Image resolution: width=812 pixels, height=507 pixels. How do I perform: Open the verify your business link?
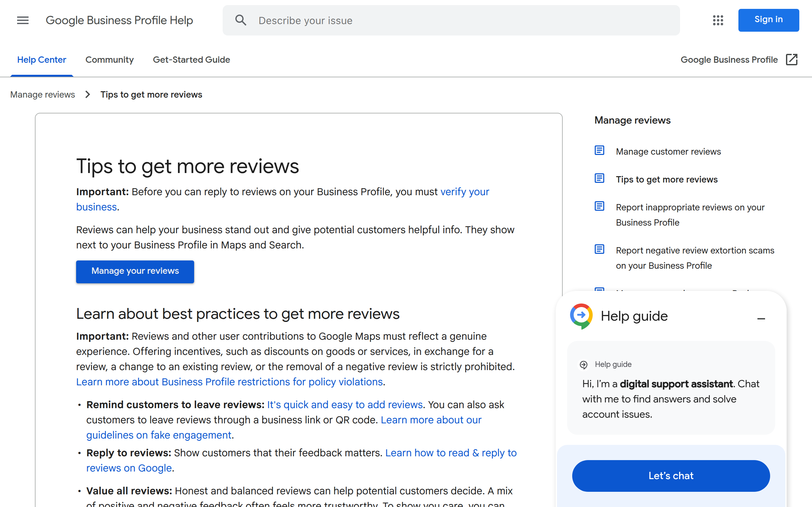464,191
